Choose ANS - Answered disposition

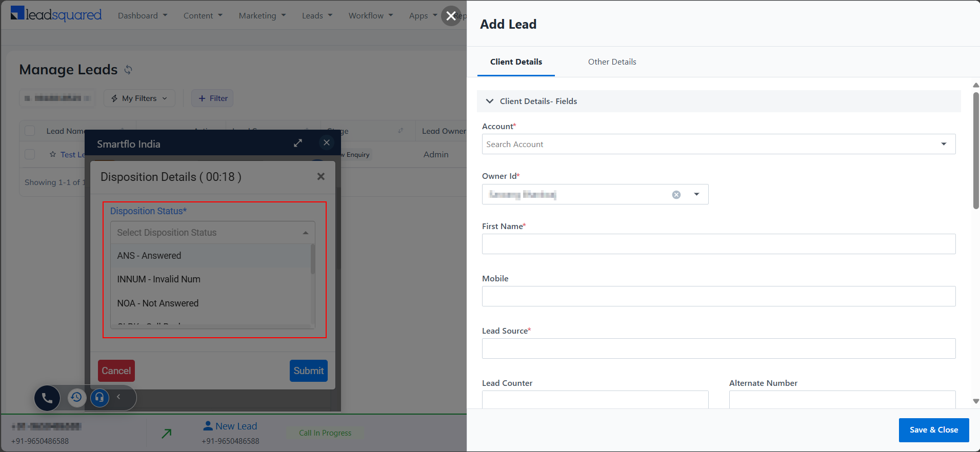click(211, 256)
